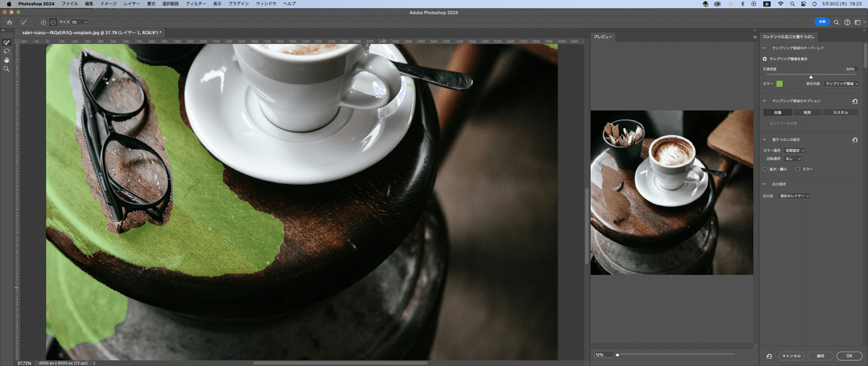Collapse 出力設定 section

coord(765,184)
